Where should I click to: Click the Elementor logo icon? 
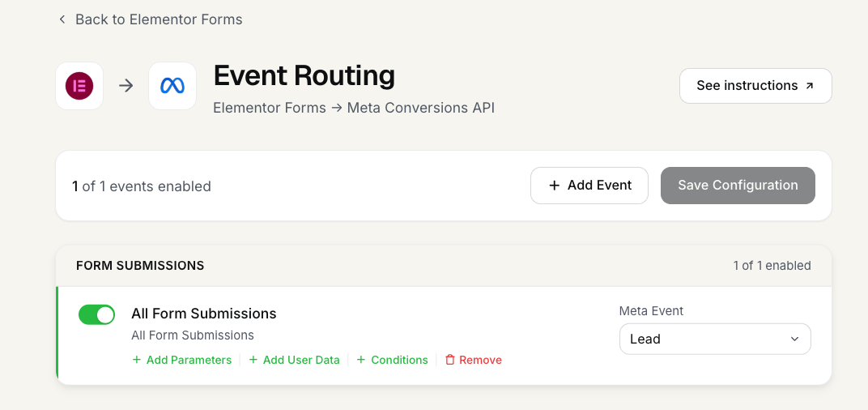click(x=79, y=86)
